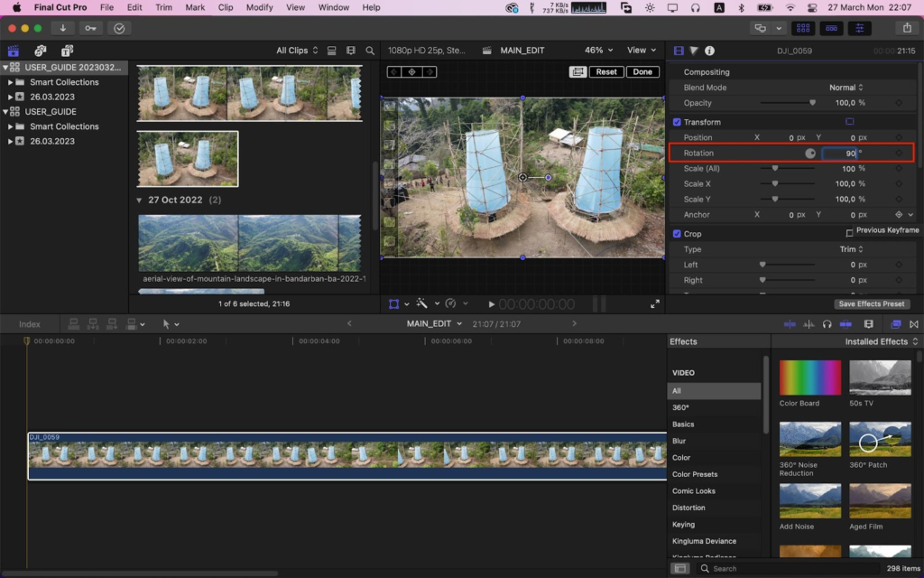Click the Rotation value input field
Viewport: 924px width, 578px height.
pos(840,154)
